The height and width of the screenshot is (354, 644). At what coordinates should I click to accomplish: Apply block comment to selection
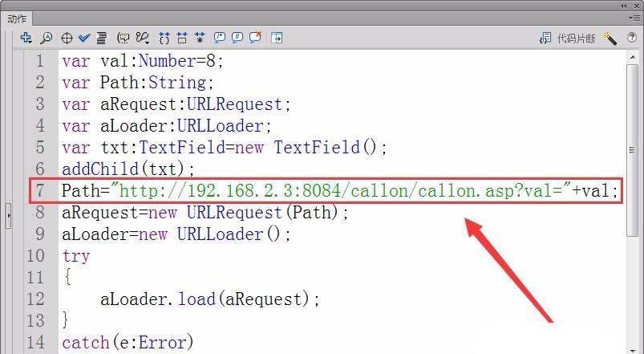pyautogui.click(x=219, y=39)
